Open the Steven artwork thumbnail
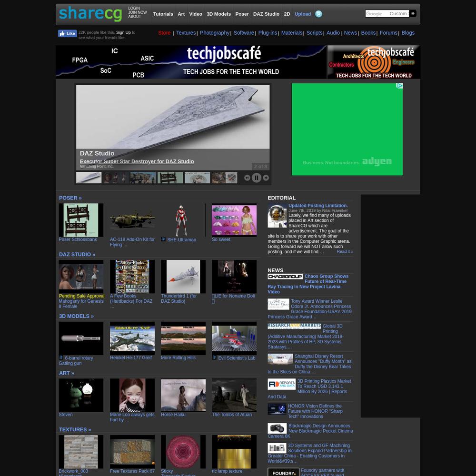 (81, 395)
